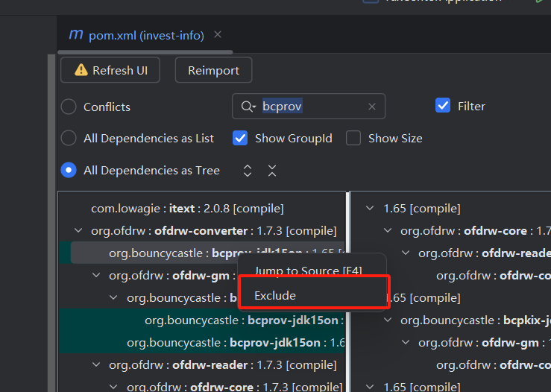Screen dimensions: 551x392
Task: Collapse the ofdrw-reader node in right tree
Action: pos(406,253)
